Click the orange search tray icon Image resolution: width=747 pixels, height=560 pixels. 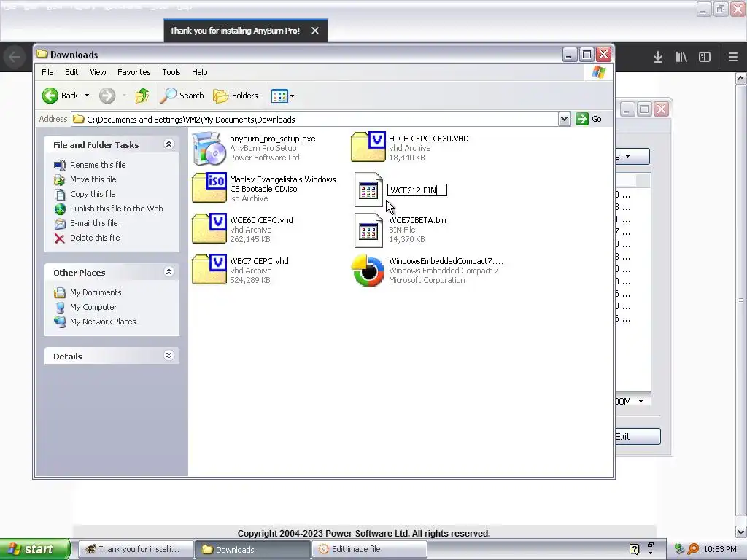pos(693,549)
